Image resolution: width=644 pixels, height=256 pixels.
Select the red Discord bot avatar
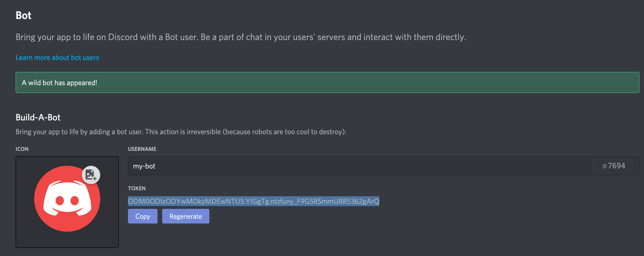67,199
